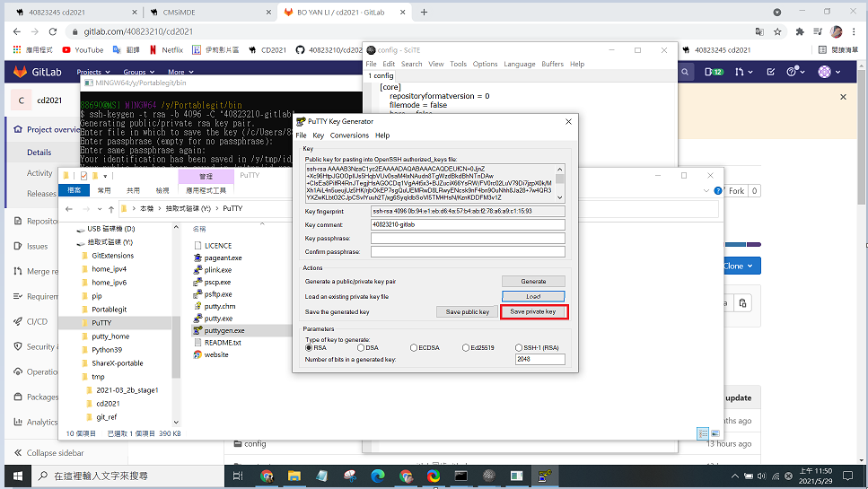Open GitLab More dropdown menu
868x489 pixels.
[181, 72]
